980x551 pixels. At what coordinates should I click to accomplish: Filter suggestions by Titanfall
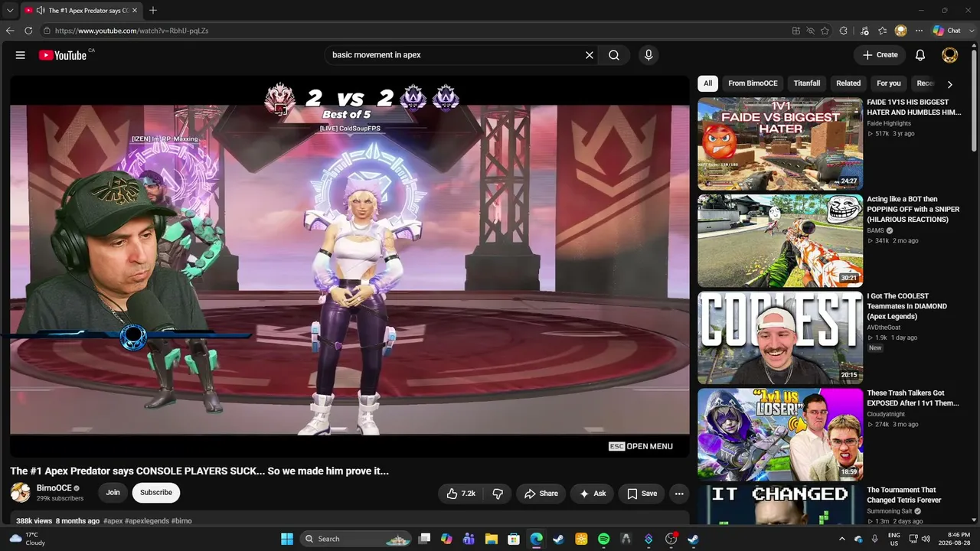point(807,83)
